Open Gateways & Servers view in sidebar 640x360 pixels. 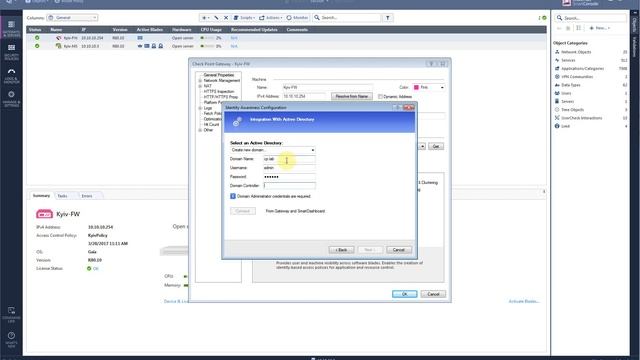point(11,28)
